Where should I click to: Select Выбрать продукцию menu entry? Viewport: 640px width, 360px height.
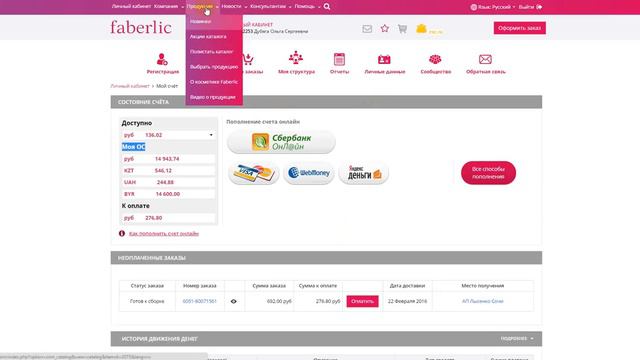click(214, 67)
